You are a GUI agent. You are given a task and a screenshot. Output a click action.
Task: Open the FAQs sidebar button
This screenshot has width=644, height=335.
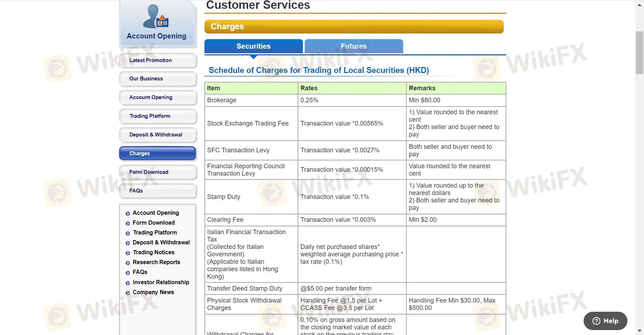[157, 191]
